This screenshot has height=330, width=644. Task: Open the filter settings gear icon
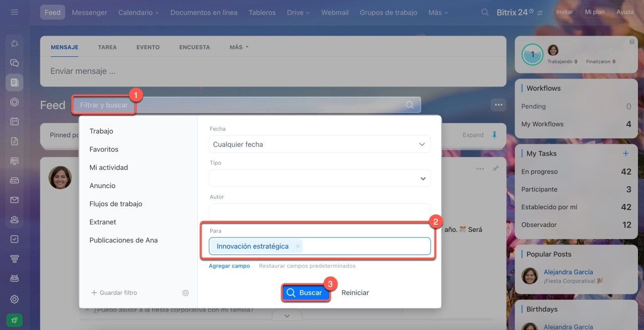(x=186, y=293)
